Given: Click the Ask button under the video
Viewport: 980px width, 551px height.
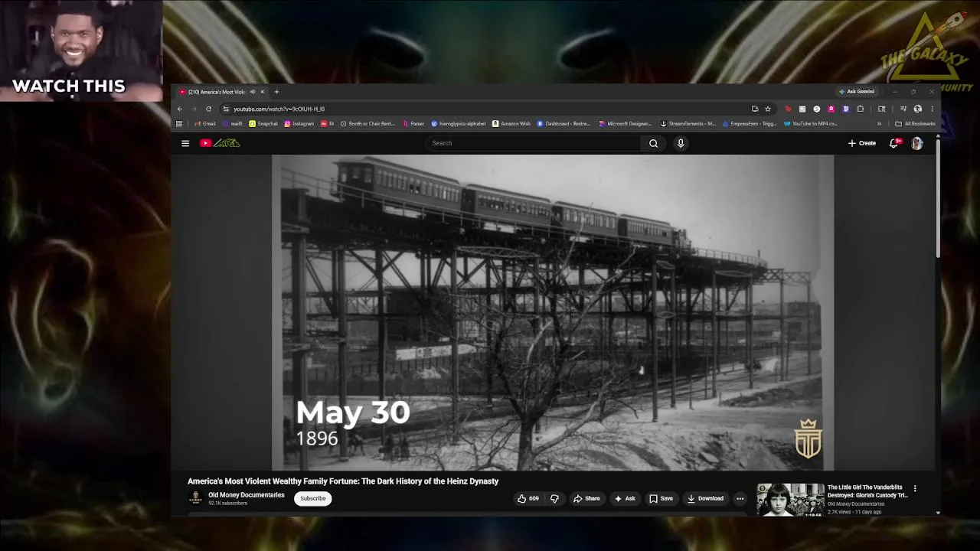Looking at the screenshot, I should pyautogui.click(x=625, y=499).
